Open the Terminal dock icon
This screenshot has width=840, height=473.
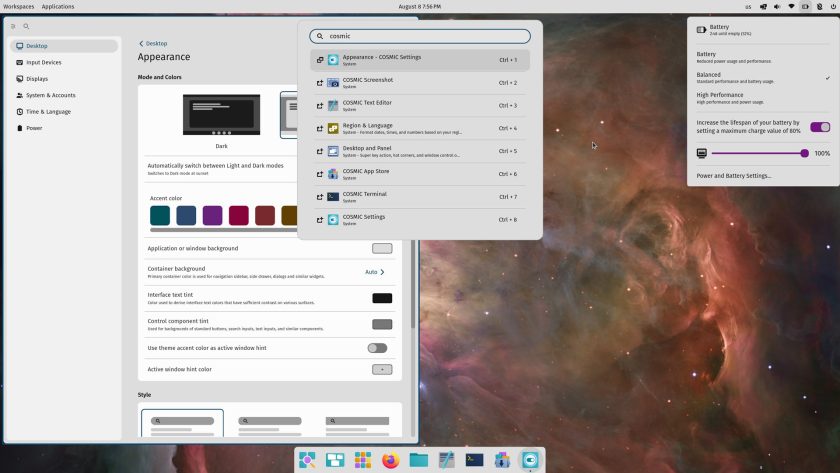474,460
